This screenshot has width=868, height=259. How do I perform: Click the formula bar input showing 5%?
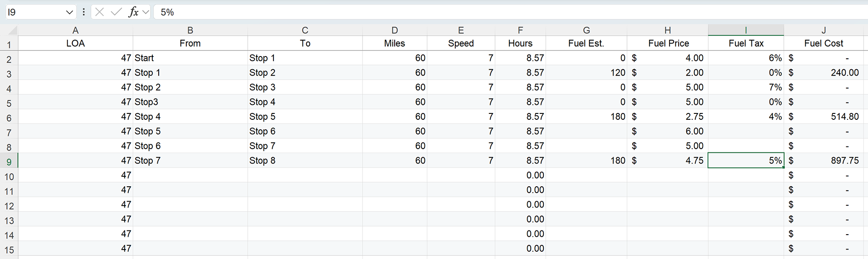tap(510, 12)
